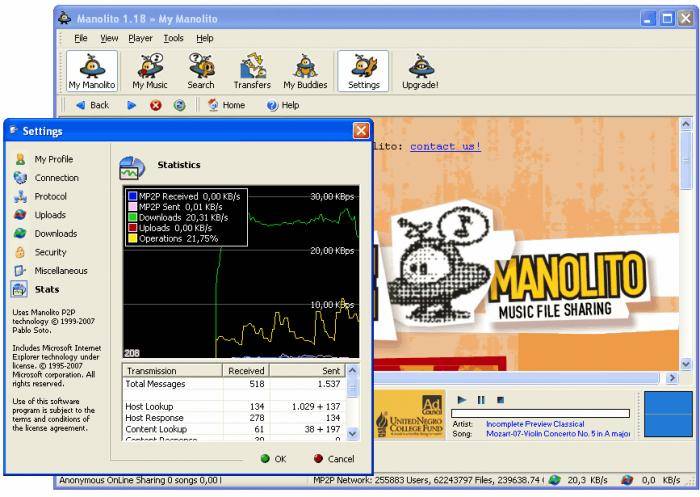Screen dimensions: 700x497
Task: Select the Content Lookup row
Action: coord(233,430)
